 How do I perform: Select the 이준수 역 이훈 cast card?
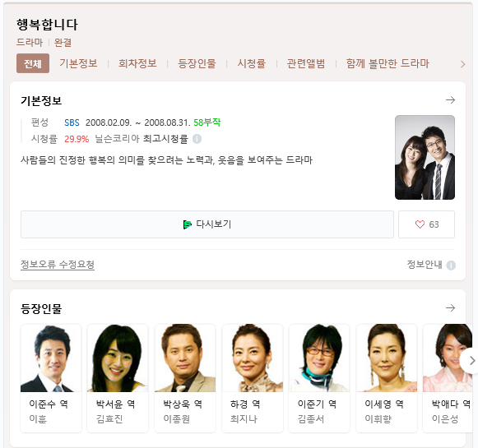pos(51,378)
